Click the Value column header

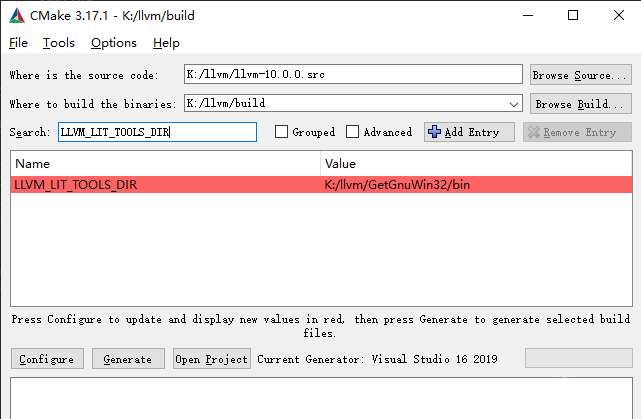click(x=476, y=164)
